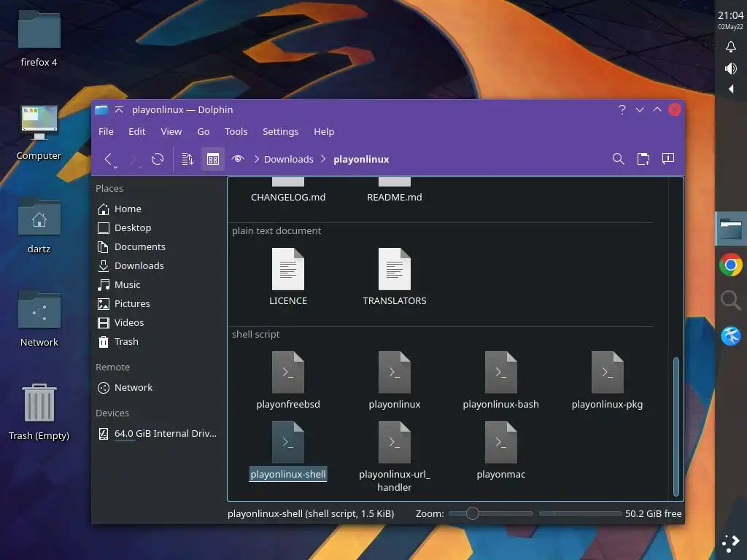
Task: Open the Edit menu
Action: [x=136, y=131]
